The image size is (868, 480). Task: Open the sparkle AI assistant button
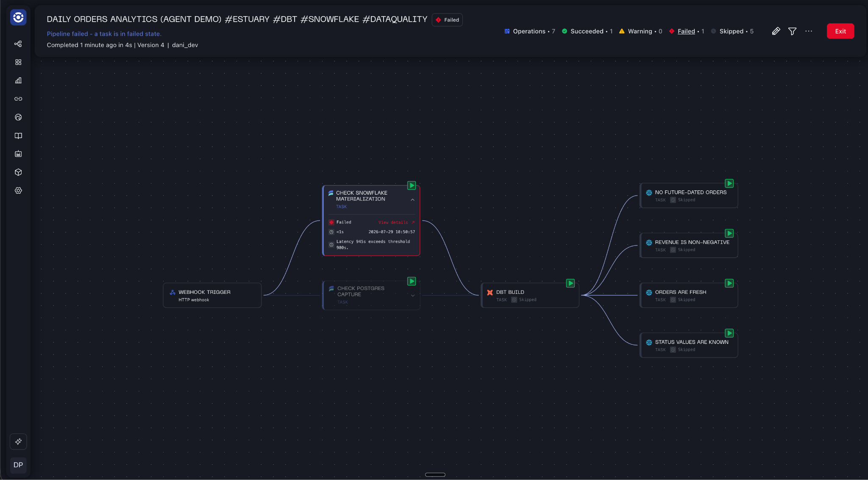coord(18,442)
